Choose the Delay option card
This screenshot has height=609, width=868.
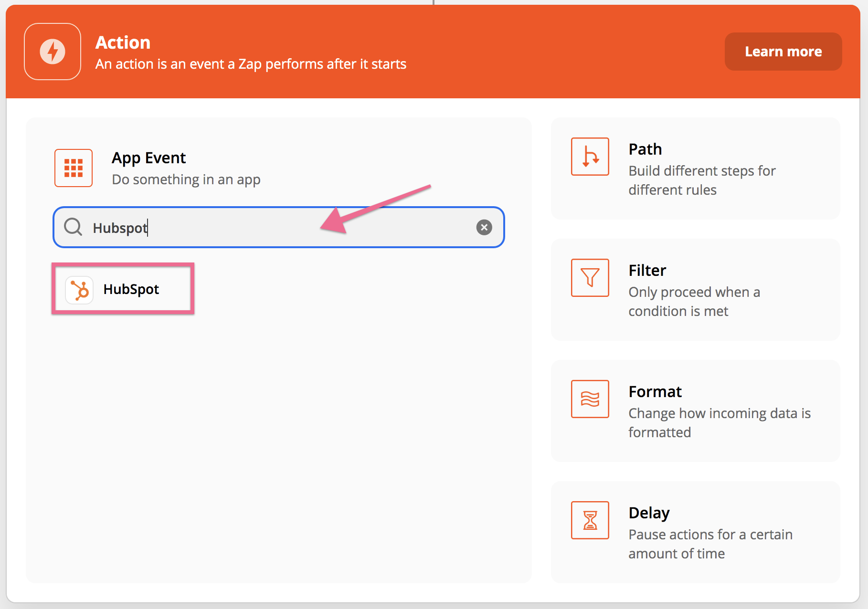[695, 532]
